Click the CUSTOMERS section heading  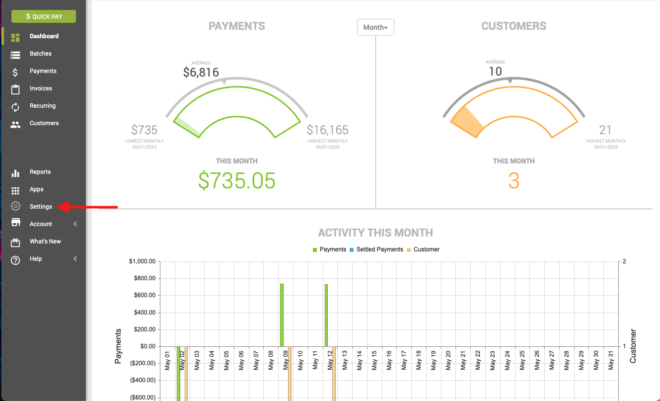click(514, 26)
